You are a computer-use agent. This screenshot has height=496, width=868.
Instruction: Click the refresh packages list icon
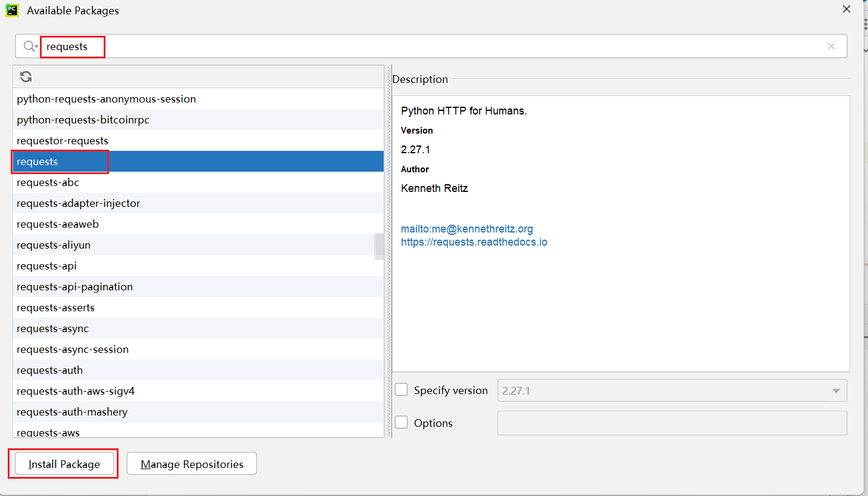(x=26, y=76)
